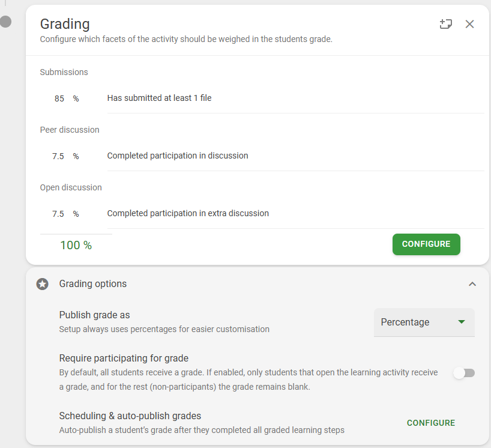Viewport: 491px width, 448px height.
Task: Click the Open discussion section label
Action: click(x=71, y=187)
